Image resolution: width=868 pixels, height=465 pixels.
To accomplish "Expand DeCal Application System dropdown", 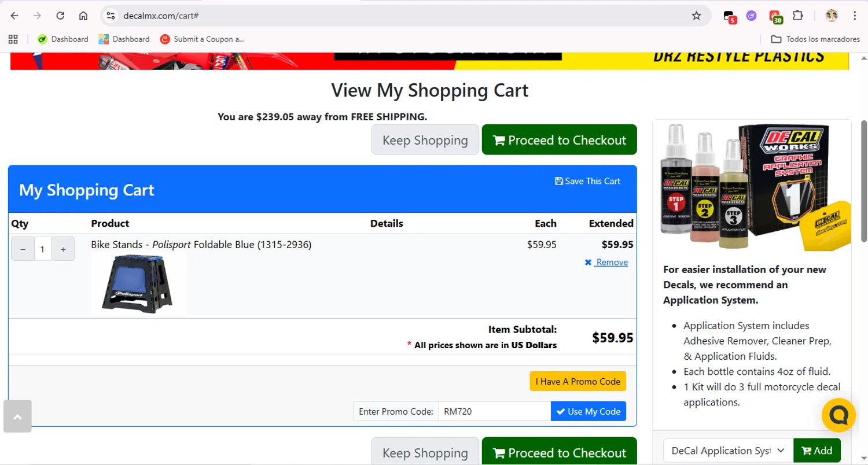I will tap(728, 451).
